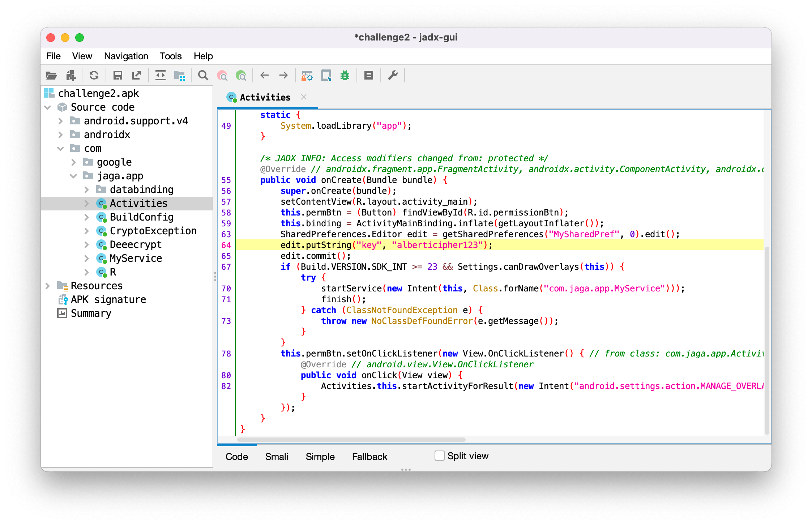Toggle the deobfuscation icon
812x525 pixels.
point(307,76)
